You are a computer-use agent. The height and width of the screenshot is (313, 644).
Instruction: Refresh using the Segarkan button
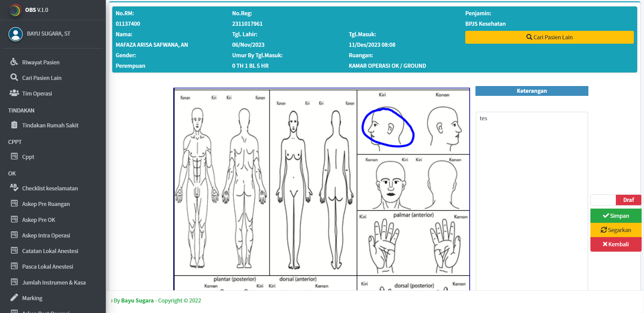pyautogui.click(x=616, y=230)
